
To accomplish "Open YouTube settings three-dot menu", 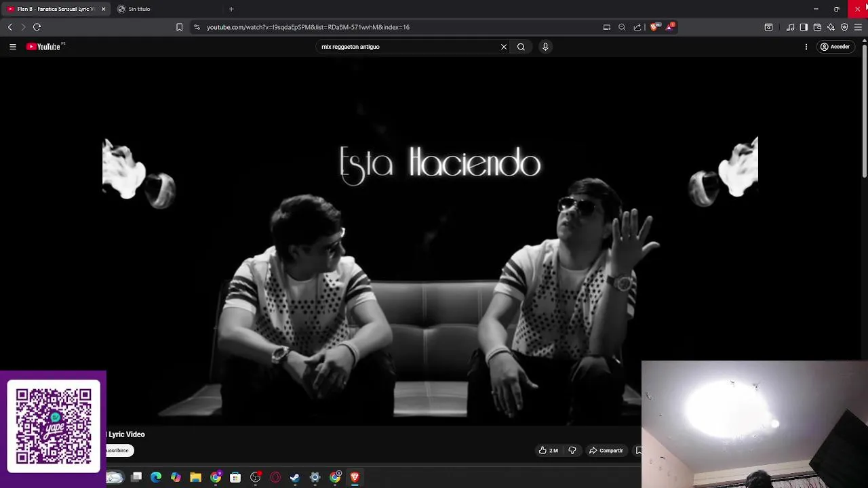I will click(x=806, y=47).
